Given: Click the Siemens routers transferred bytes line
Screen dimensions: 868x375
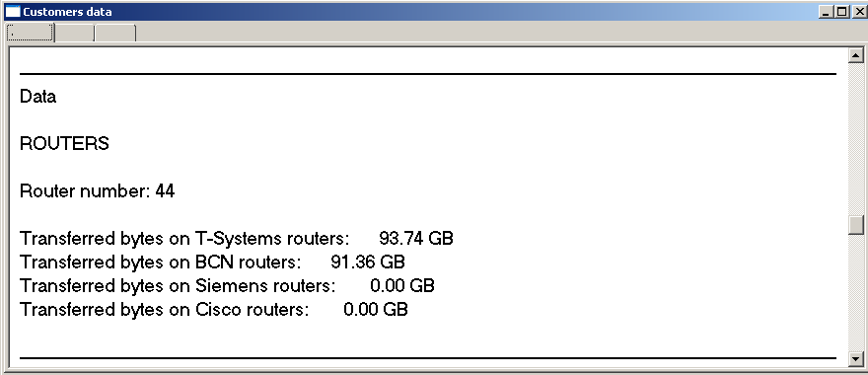Looking at the screenshot, I should coord(227,286).
